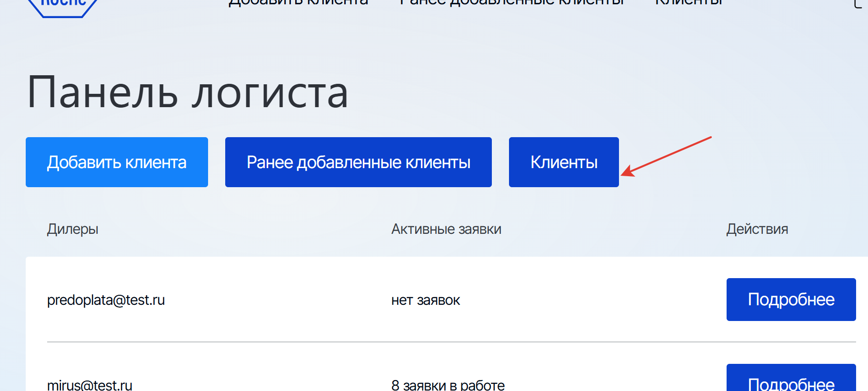This screenshot has width=868, height=391.
Task: View Подробнее for predoplata@test.ru
Action: click(x=791, y=300)
